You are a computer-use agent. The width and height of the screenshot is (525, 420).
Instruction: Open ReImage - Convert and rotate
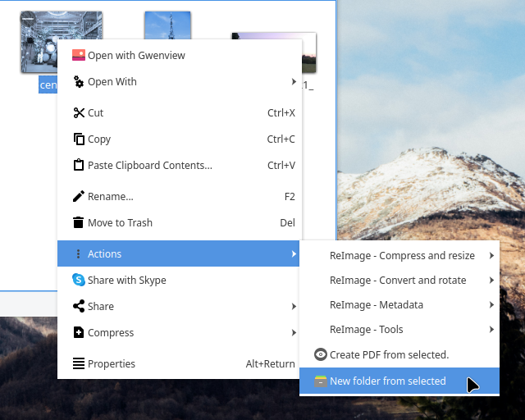click(399, 280)
